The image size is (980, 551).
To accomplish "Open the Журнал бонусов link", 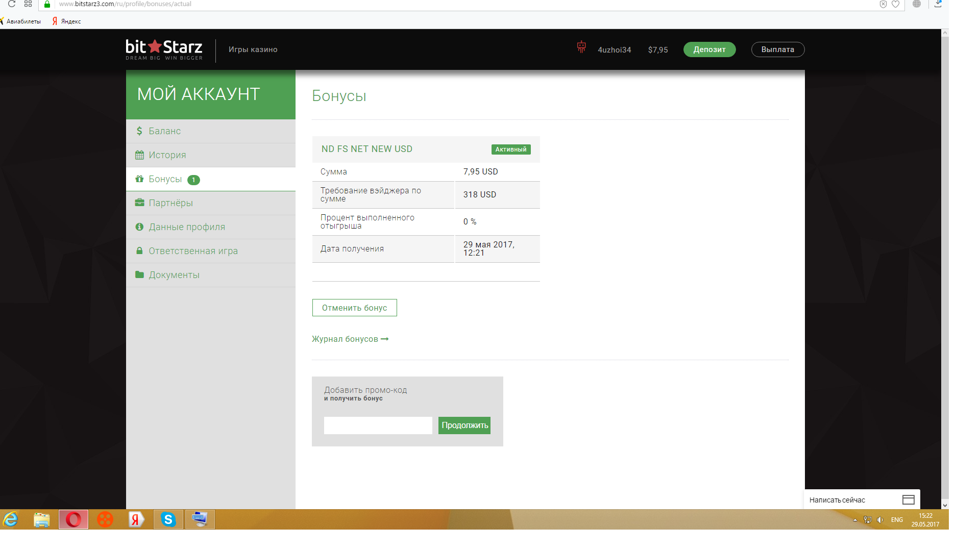I will tap(350, 339).
